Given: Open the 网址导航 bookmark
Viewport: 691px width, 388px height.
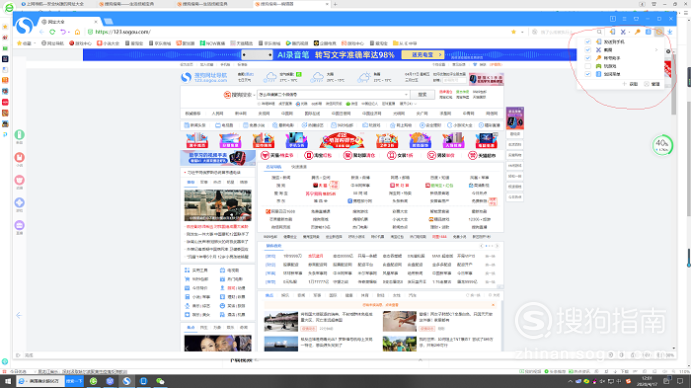Looking at the screenshot, I should [52, 43].
